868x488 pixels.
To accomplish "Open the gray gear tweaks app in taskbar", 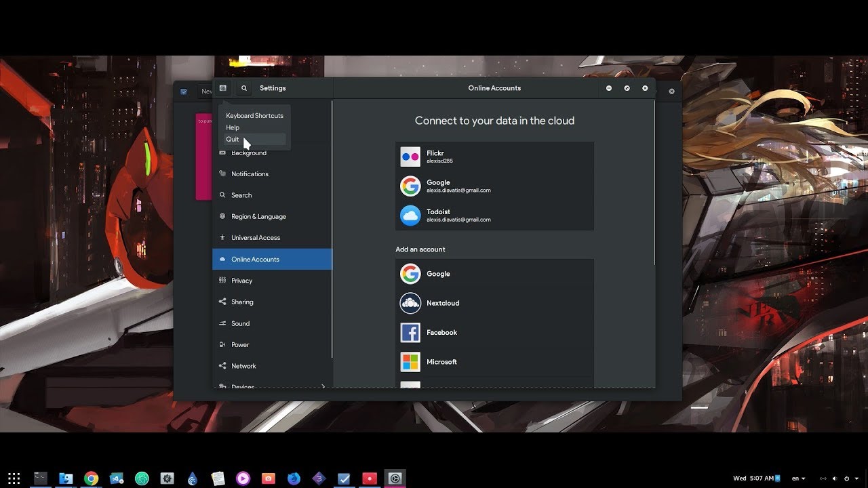I will [x=167, y=479].
